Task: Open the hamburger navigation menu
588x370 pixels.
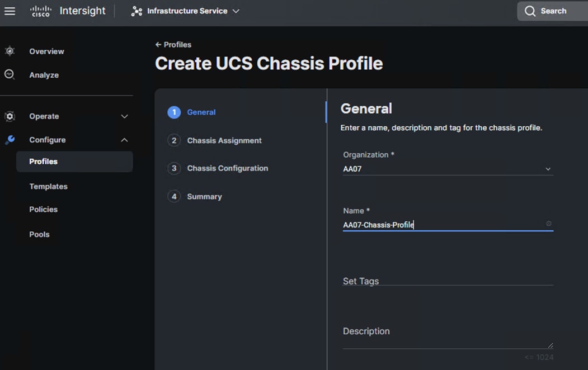Action: (10, 11)
